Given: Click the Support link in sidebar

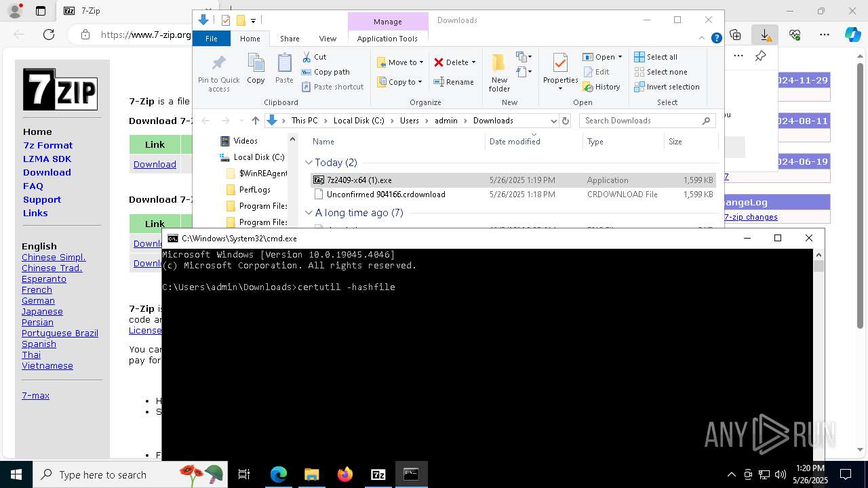Looking at the screenshot, I should [42, 199].
